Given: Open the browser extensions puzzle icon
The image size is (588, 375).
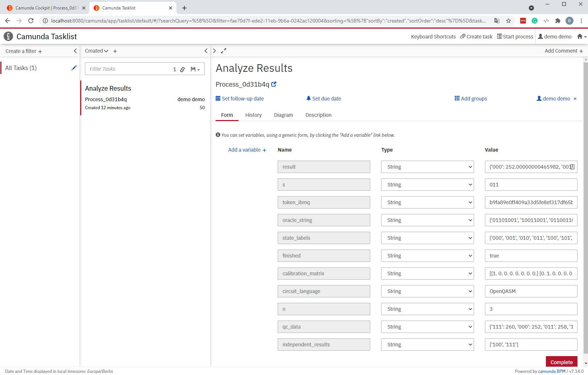Looking at the screenshot, I should (558, 21).
